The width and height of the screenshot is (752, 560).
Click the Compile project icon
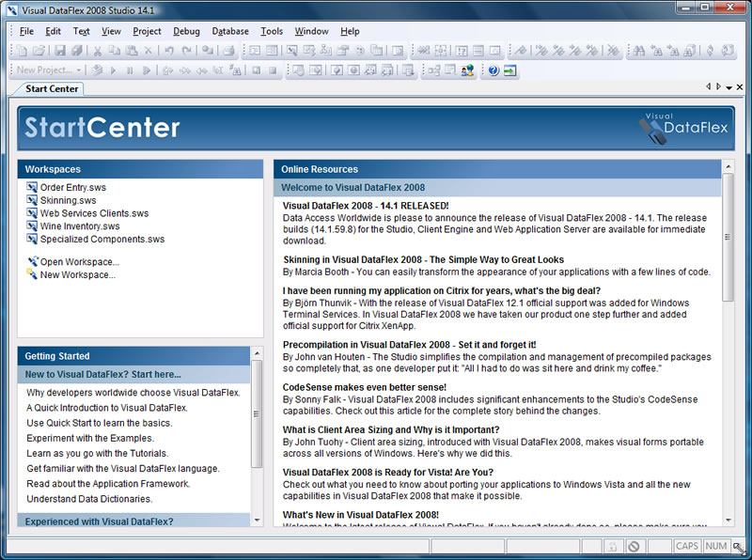click(x=97, y=70)
